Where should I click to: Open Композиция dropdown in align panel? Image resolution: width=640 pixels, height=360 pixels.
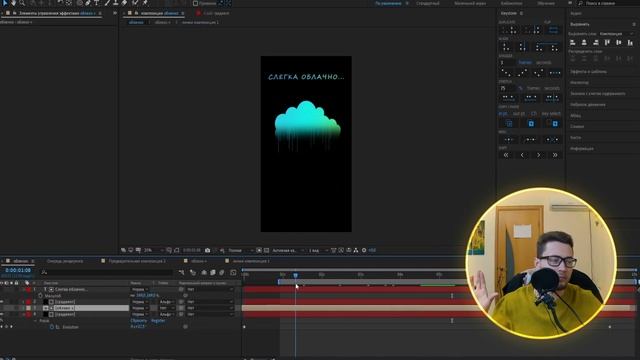(617, 33)
